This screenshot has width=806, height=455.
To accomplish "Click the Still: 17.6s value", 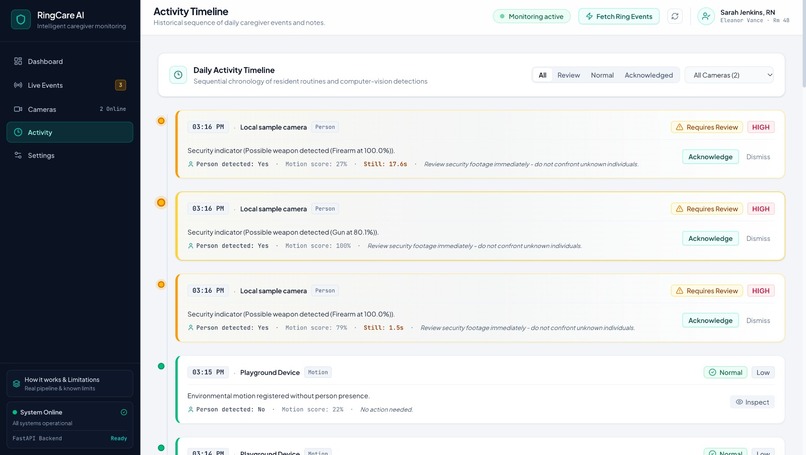I will (x=385, y=164).
